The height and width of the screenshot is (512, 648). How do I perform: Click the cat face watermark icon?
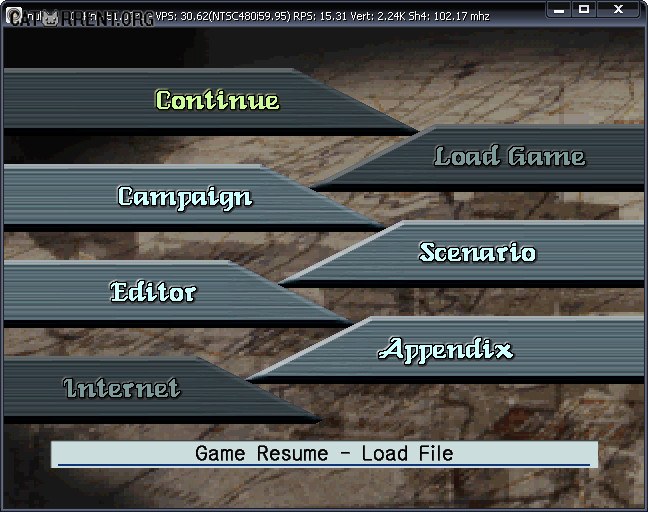51,19
